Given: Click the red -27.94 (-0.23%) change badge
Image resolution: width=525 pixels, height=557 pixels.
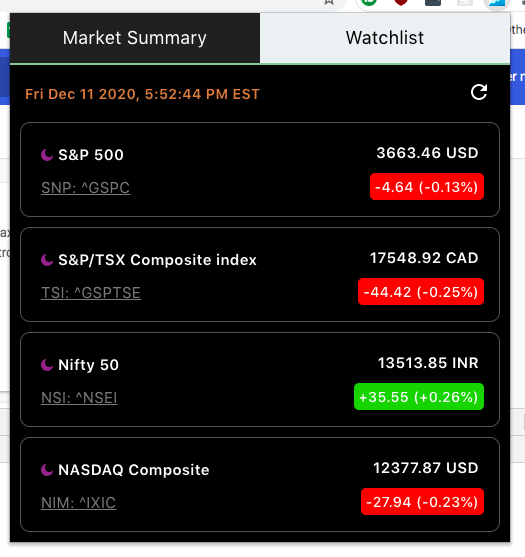Looking at the screenshot, I should click(x=422, y=502).
